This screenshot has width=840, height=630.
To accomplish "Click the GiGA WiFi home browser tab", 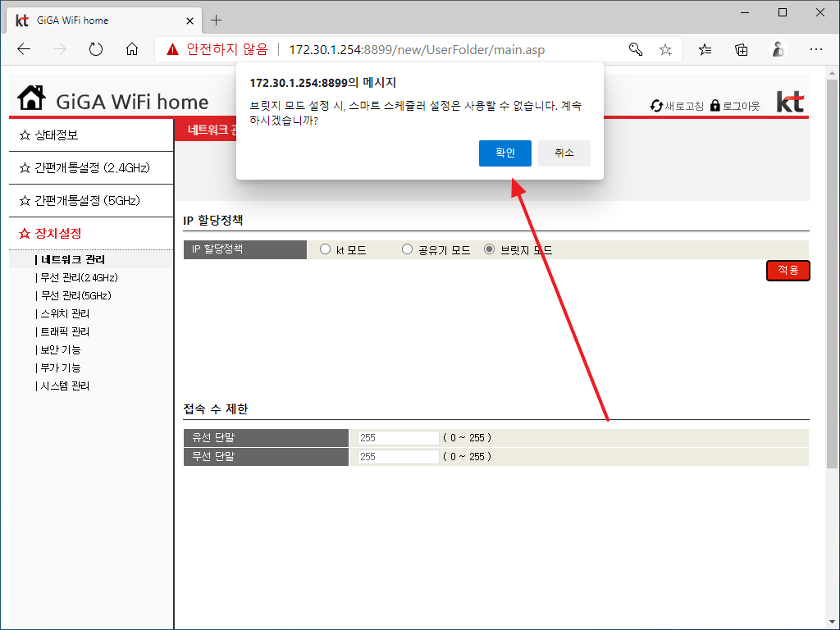I will point(104,21).
